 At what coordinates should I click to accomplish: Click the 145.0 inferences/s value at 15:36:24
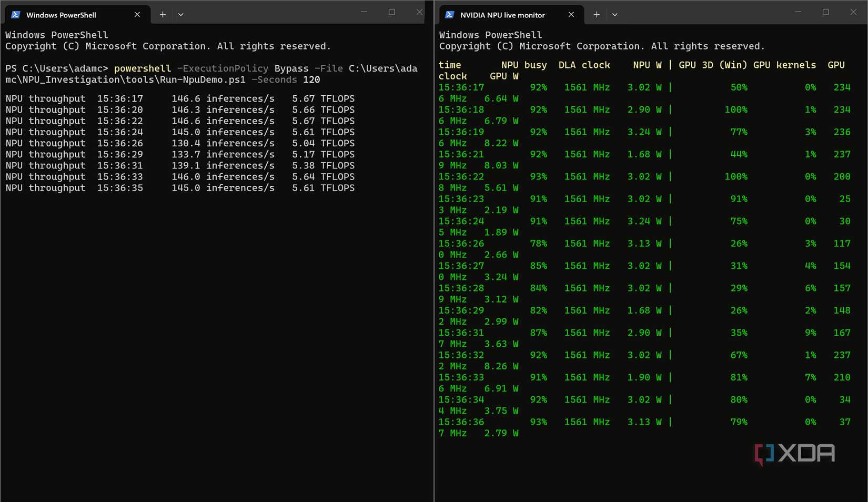(x=223, y=132)
